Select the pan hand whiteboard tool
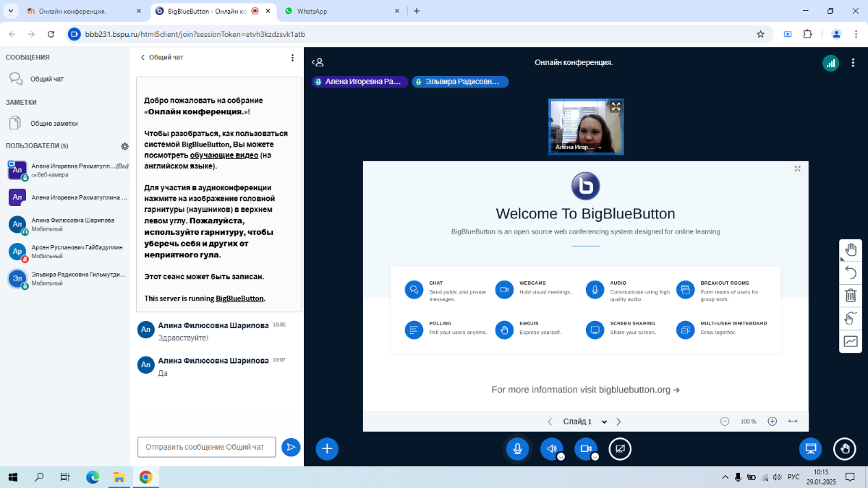The width and height of the screenshot is (868, 488). tap(851, 250)
